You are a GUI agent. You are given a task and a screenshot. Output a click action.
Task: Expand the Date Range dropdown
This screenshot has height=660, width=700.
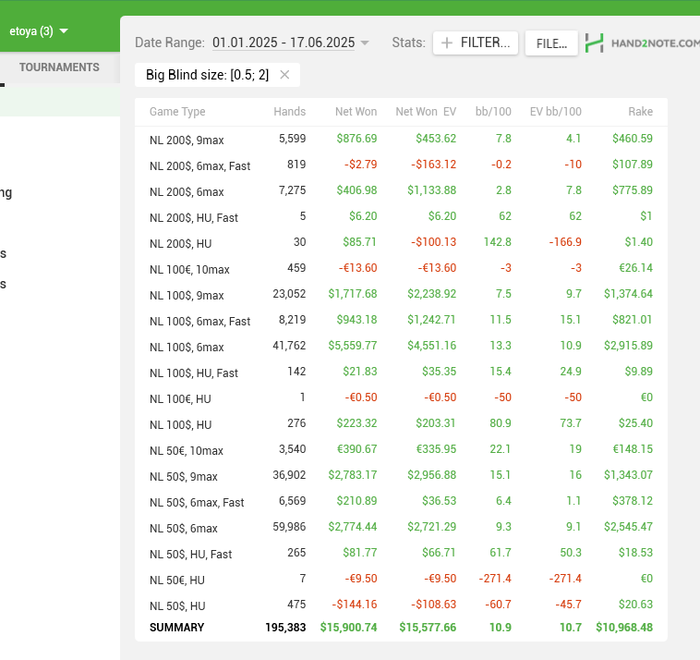(x=290, y=42)
